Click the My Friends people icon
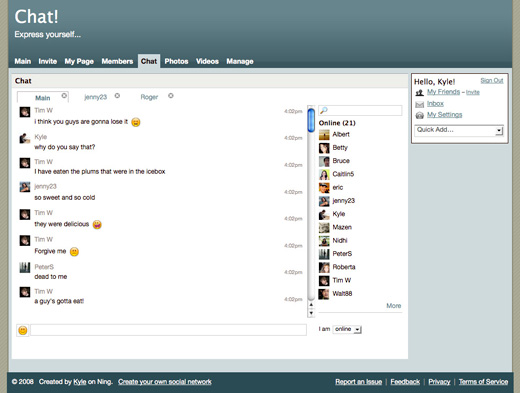This screenshot has height=393, width=520. pos(419,93)
